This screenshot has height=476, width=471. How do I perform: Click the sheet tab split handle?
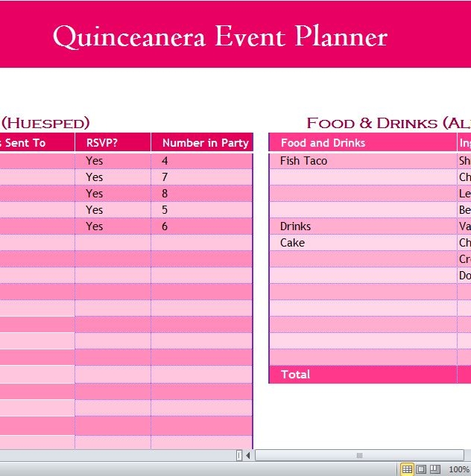pos(239,455)
